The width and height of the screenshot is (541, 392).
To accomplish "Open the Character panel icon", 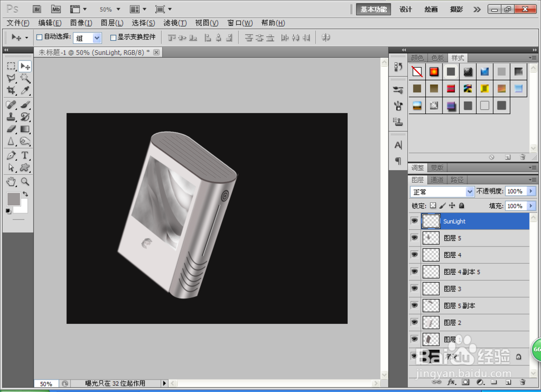I will 398,145.
